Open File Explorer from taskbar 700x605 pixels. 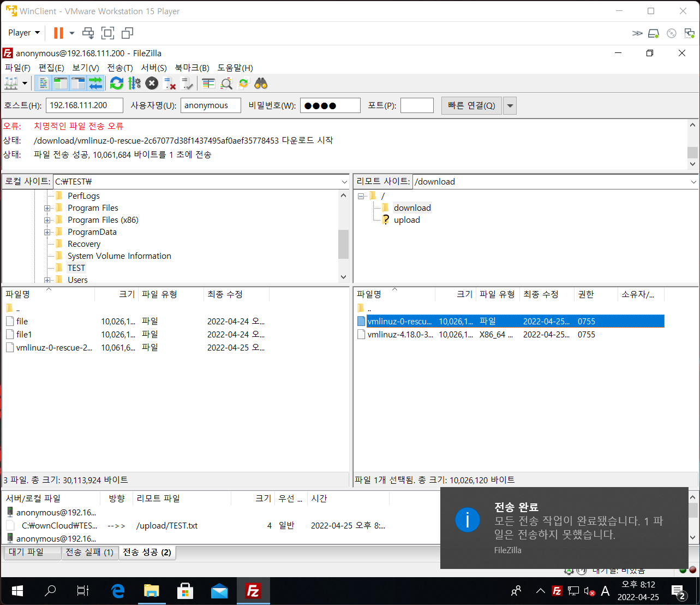[x=151, y=591]
